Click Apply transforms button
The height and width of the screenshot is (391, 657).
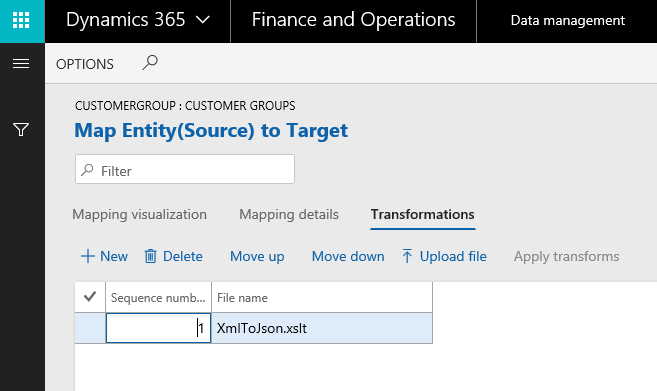(566, 256)
